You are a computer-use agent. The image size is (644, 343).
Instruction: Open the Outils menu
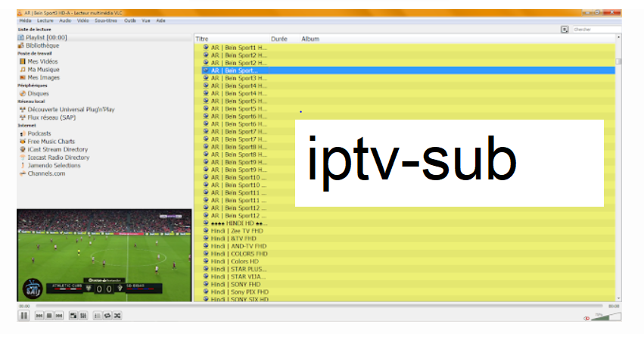(130, 20)
